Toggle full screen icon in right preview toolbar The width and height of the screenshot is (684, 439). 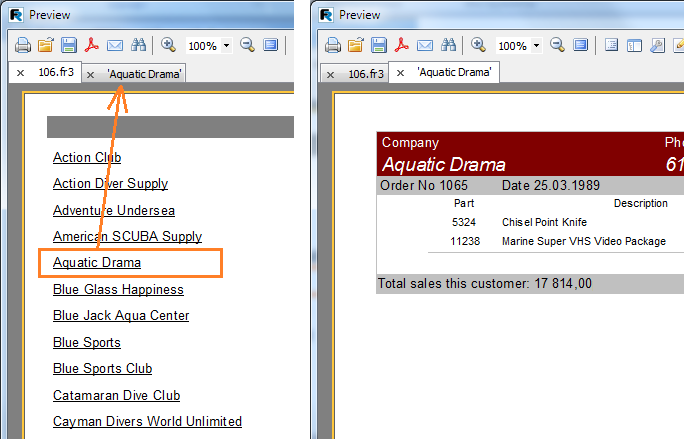[580, 45]
